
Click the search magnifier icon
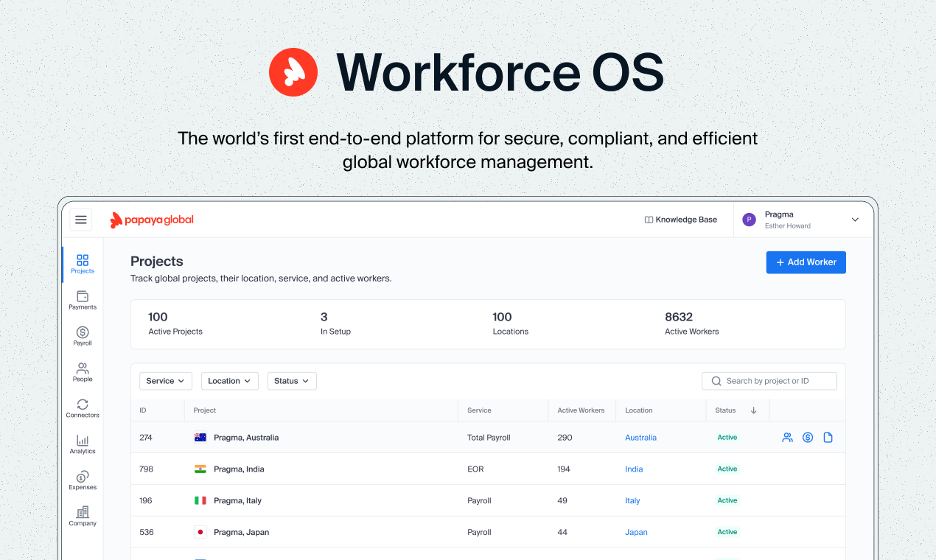[x=716, y=381]
